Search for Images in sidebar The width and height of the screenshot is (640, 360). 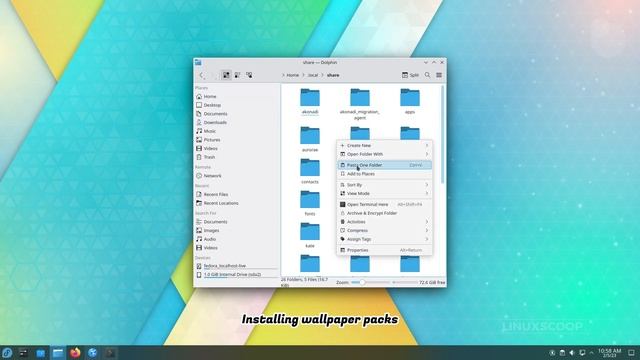[x=237, y=231]
